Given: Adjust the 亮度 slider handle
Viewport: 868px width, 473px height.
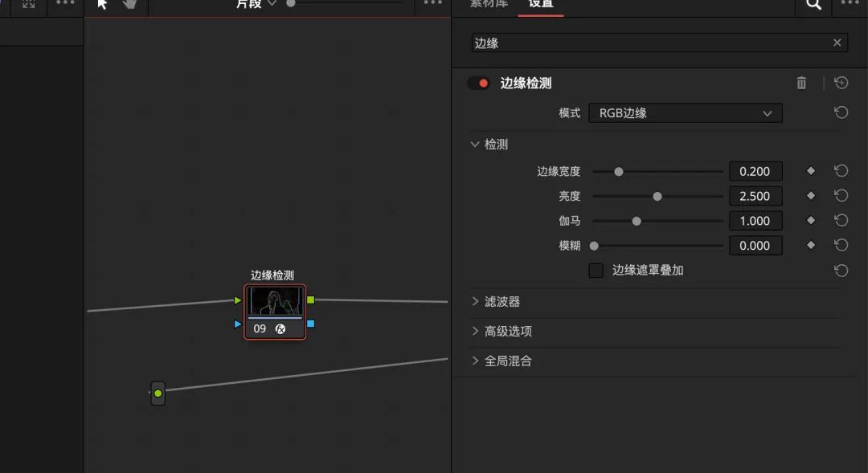Looking at the screenshot, I should click(x=657, y=197).
